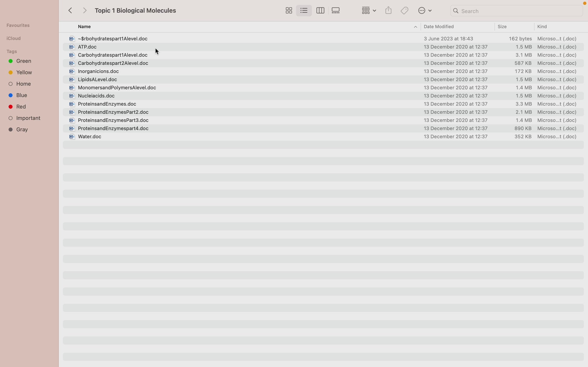Select the Favourites section header
588x367 pixels.
tap(18, 25)
